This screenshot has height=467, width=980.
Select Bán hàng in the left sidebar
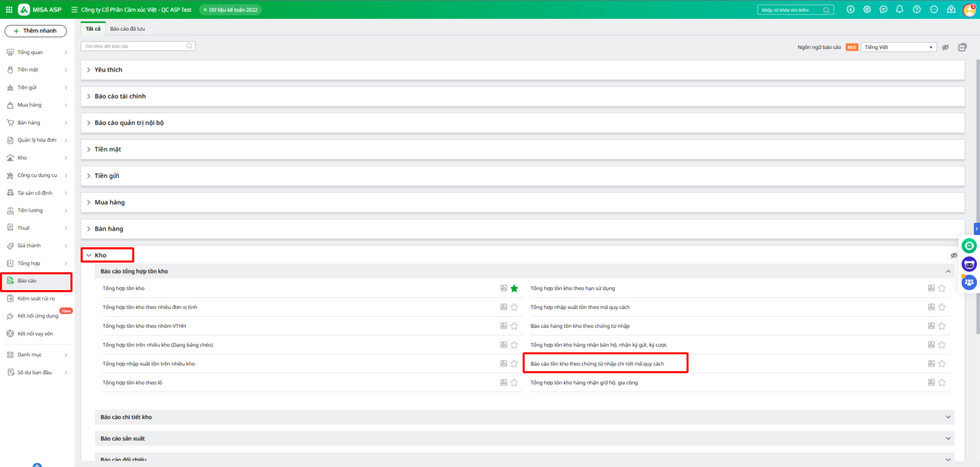click(29, 122)
